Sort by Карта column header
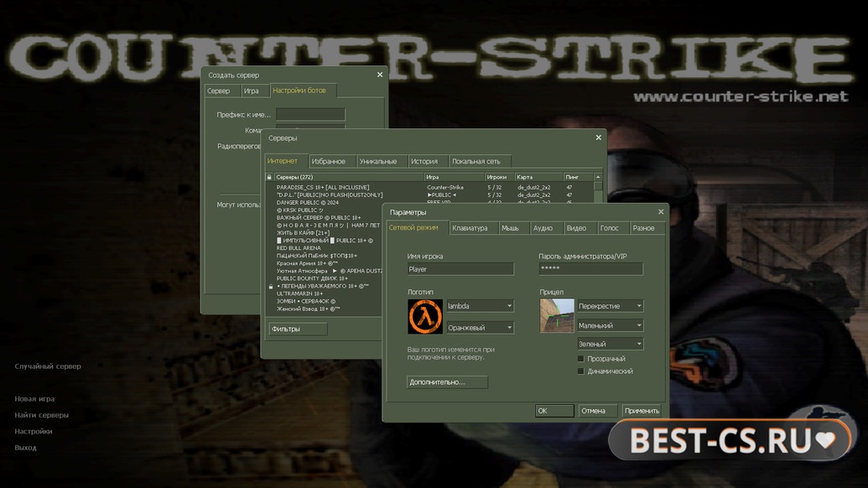Image resolution: width=868 pixels, height=488 pixels. (538, 177)
